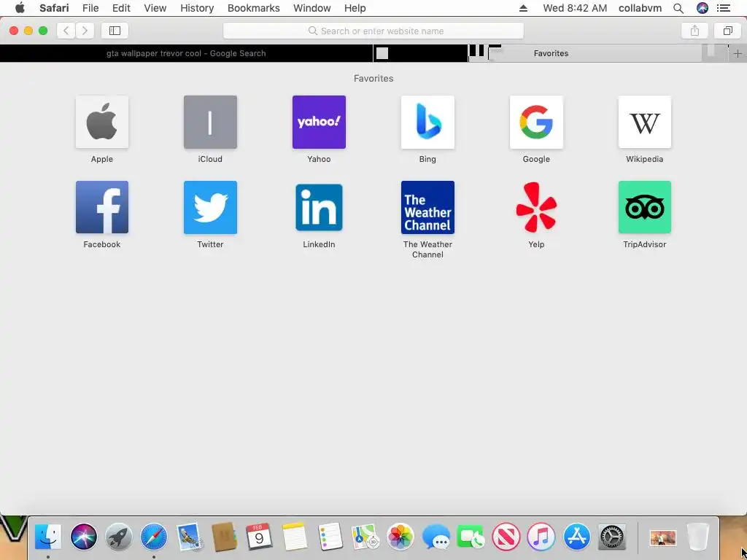Open iTunes music icon in the Dock
The image size is (747, 560).
[x=541, y=537]
